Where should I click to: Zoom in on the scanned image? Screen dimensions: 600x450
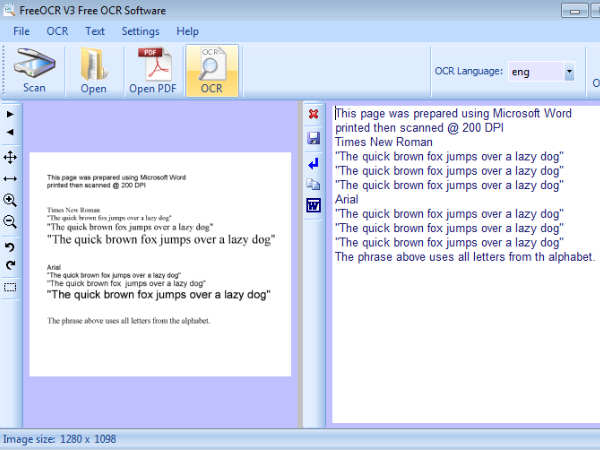[x=10, y=200]
